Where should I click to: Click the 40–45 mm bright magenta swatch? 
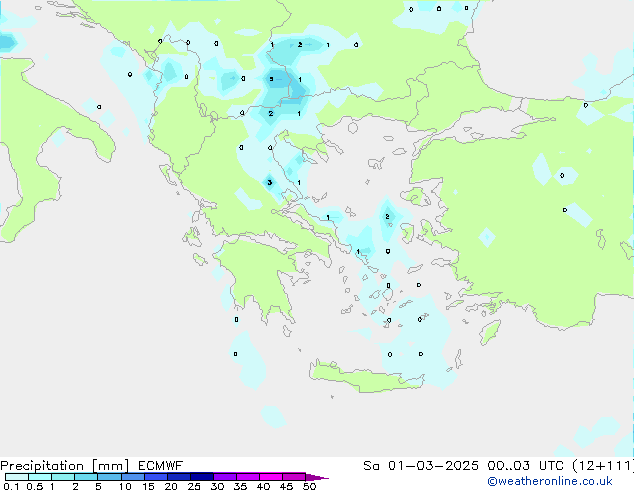click(x=271, y=477)
